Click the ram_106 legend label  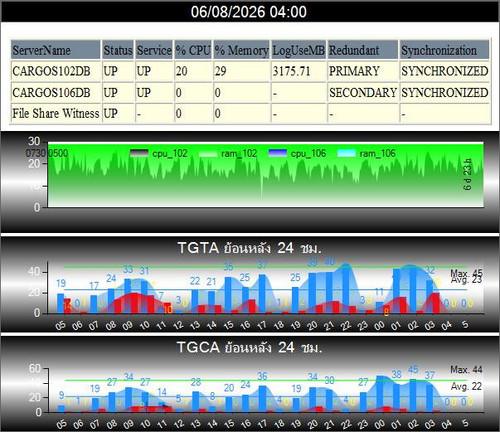click(377, 153)
